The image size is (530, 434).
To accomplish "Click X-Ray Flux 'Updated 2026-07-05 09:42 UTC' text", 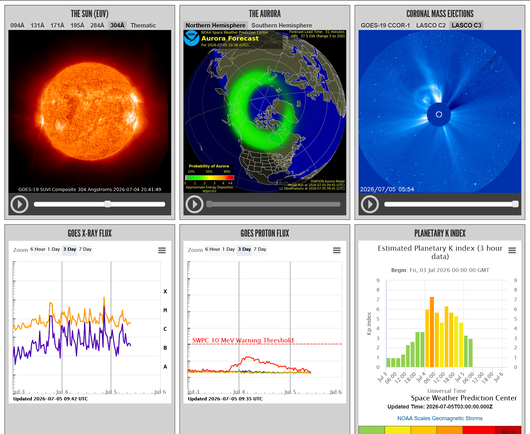I will (x=50, y=399).
